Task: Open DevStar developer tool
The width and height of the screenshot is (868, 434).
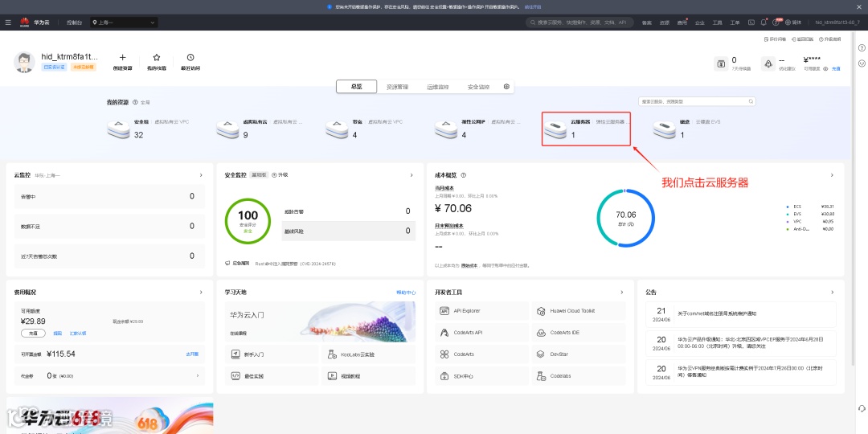Action: tap(579, 354)
